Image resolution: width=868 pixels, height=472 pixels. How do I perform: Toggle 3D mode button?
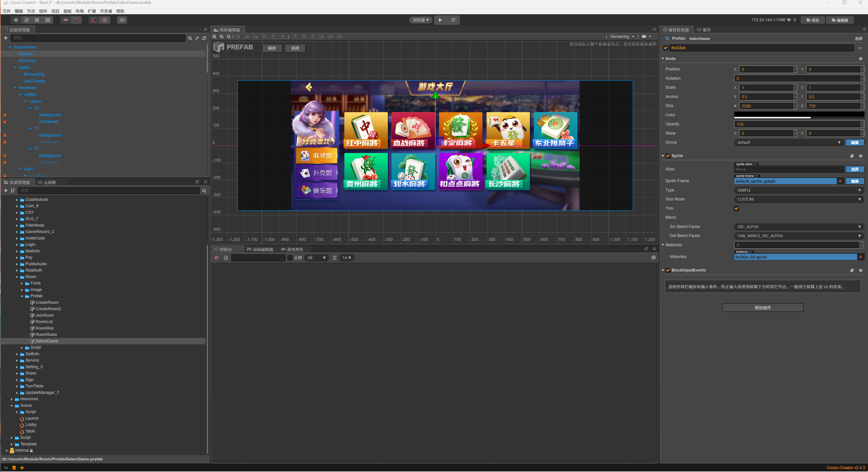click(122, 20)
